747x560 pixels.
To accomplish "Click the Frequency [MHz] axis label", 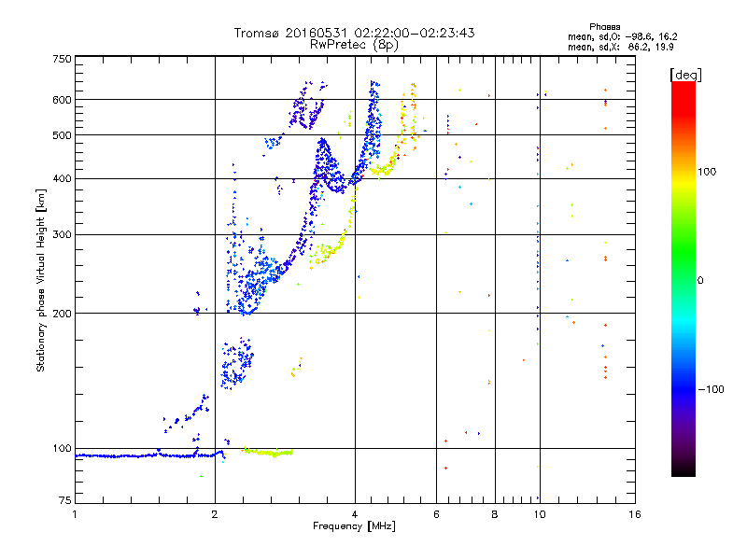I will point(354,525).
